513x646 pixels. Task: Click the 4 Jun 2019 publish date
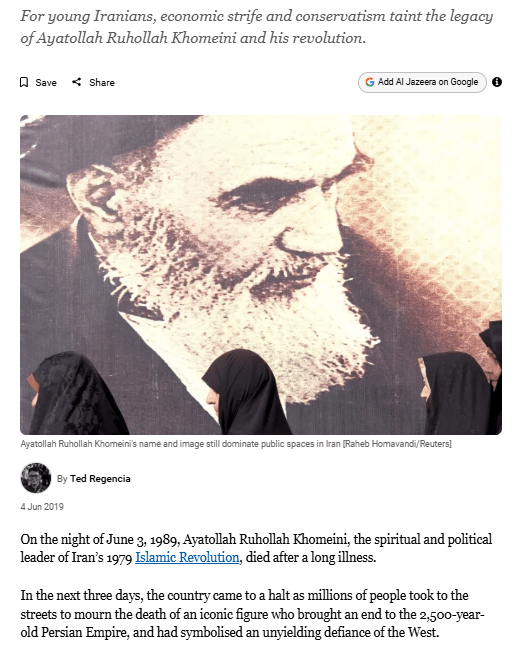[42, 507]
